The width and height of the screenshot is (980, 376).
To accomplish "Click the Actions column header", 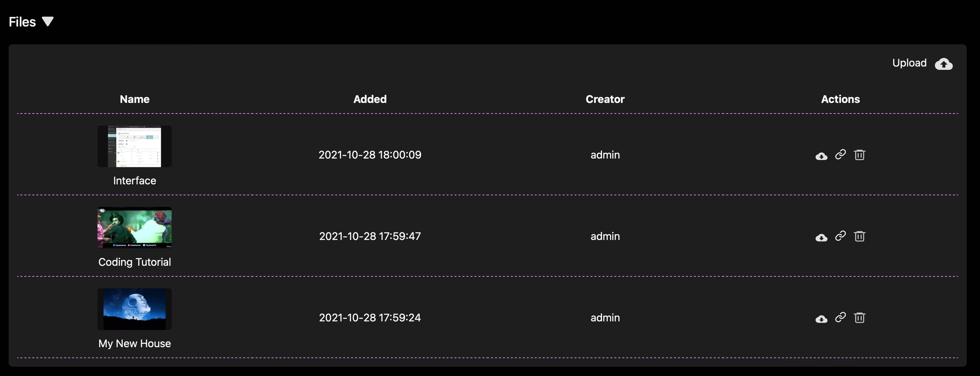I will click(840, 99).
